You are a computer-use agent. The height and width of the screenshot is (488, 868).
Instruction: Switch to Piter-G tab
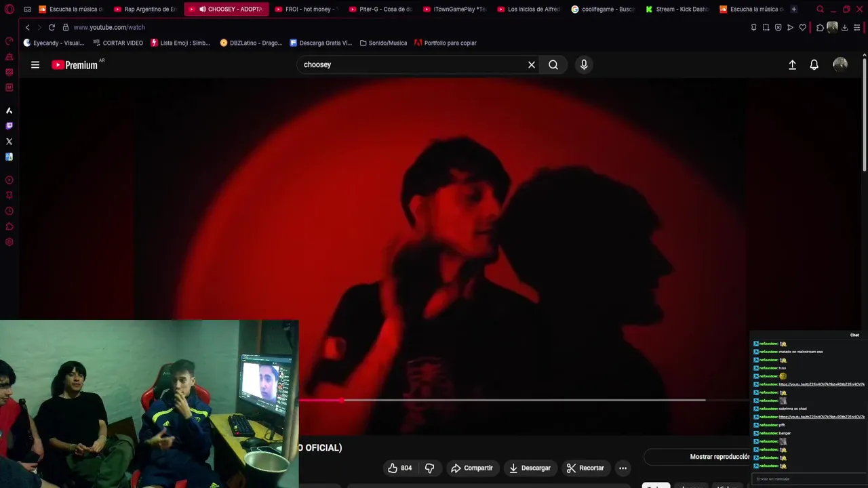[380, 9]
